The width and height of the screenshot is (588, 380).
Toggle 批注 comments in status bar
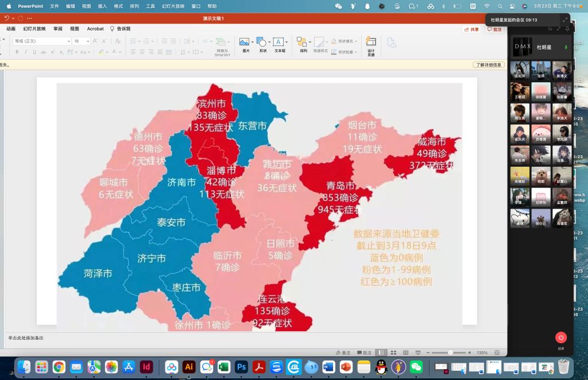pos(365,352)
